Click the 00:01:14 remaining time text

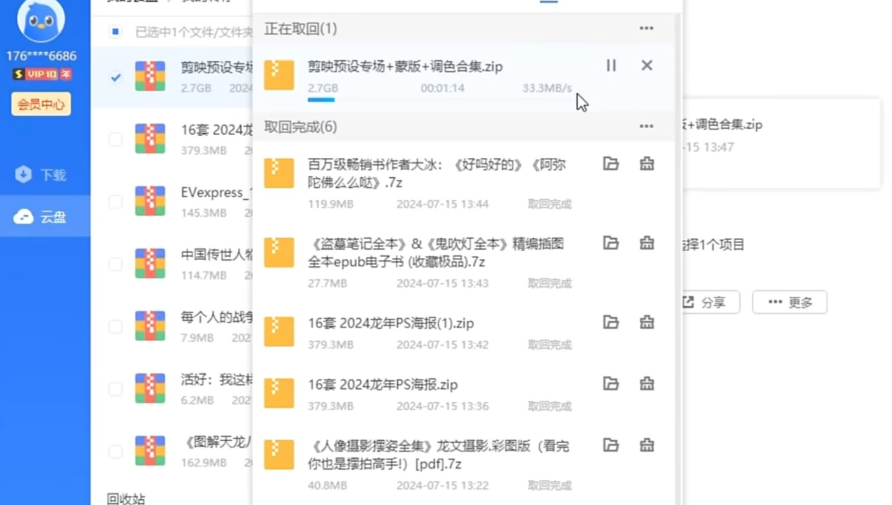point(443,88)
